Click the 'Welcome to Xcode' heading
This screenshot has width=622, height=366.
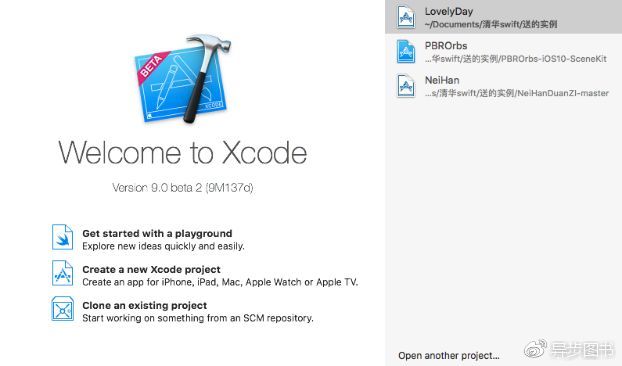(182, 152)
